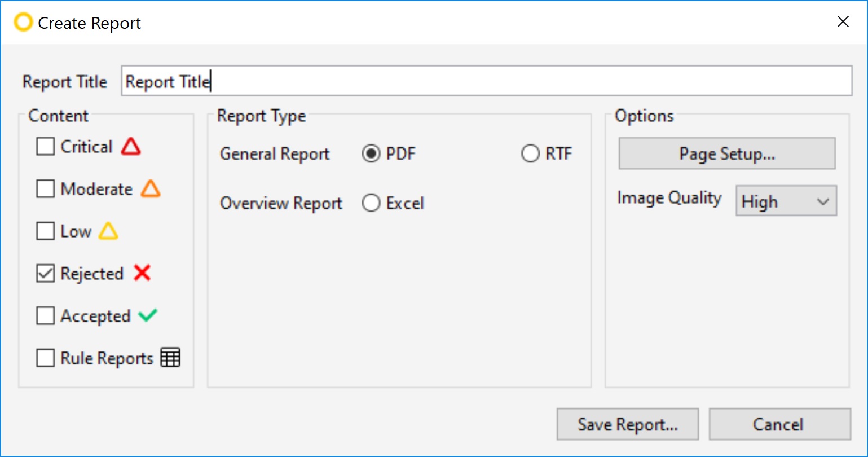
Task: Open the Page Setup dialog
Action: click(726, 153)
